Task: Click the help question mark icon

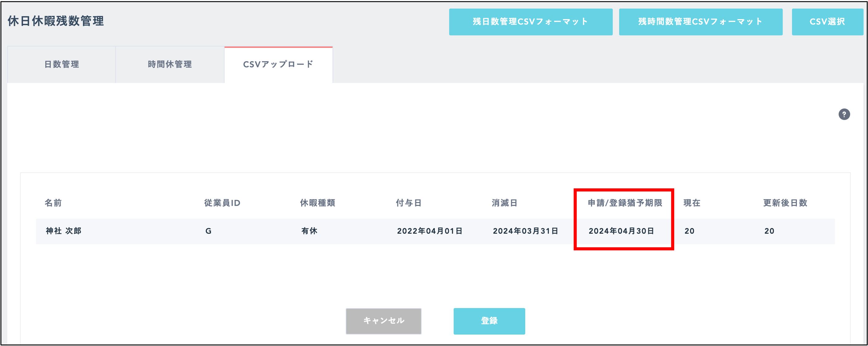Action: click(x=845, y=114)
